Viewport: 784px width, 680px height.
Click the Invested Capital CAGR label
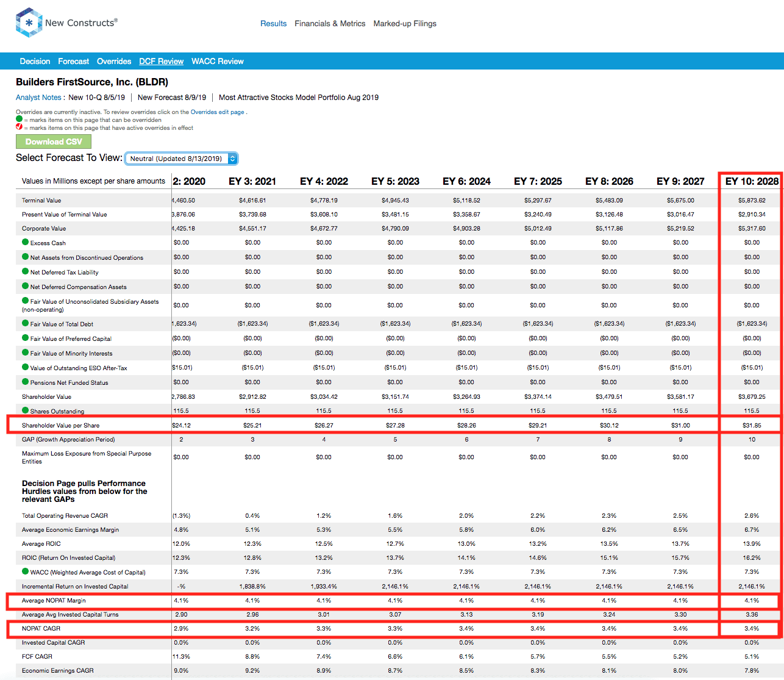click(x=54, y=643)
